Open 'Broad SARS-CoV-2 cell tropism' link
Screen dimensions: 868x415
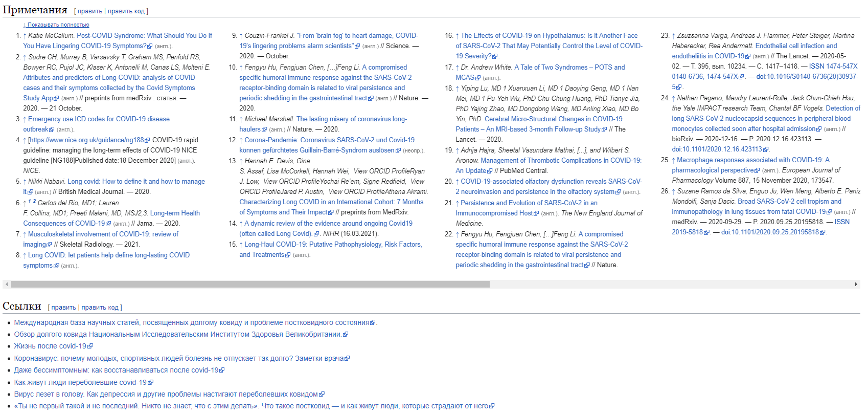click(757, 207)
